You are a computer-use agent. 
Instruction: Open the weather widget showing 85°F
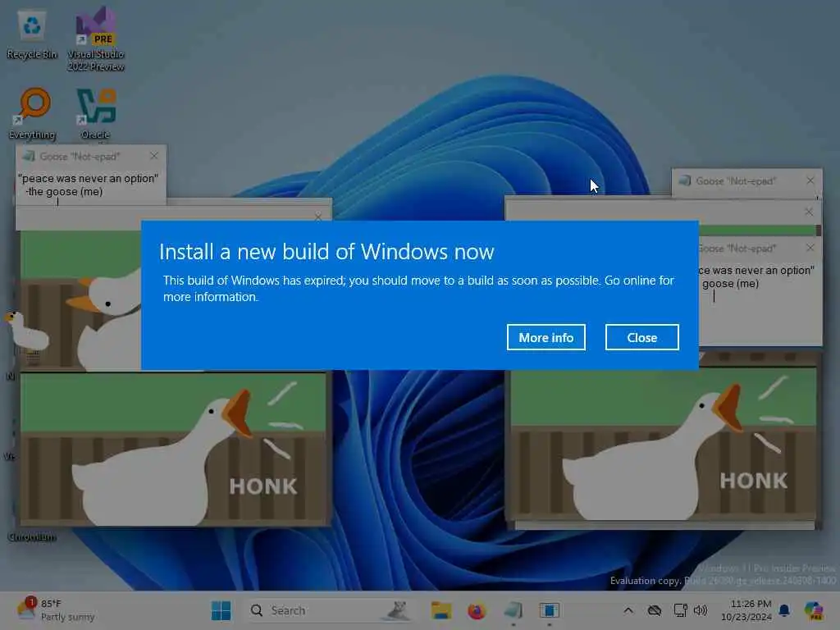[56, 609]
